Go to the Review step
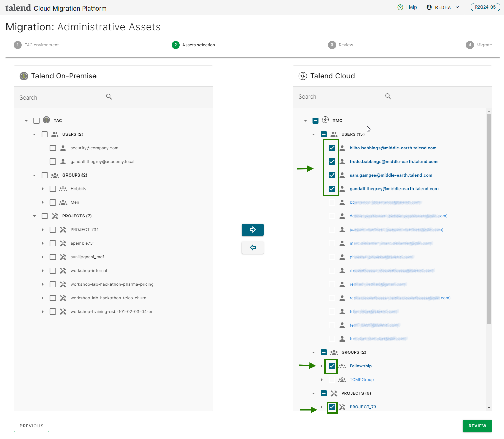Viewport: 504px width, 439px height. pyautogui.click(x=340, y=45)
